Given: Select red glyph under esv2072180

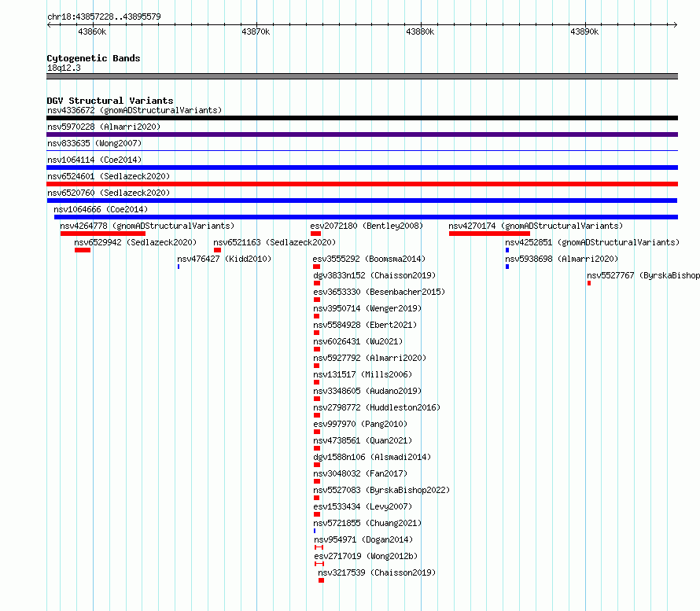Looking at the screenshot, I should coord(315,234).
